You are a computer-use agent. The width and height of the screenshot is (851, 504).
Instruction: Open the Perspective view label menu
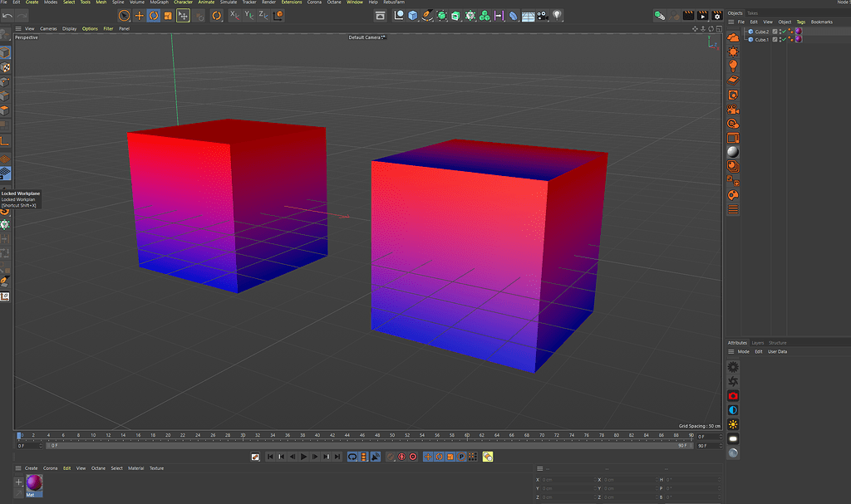26,37
